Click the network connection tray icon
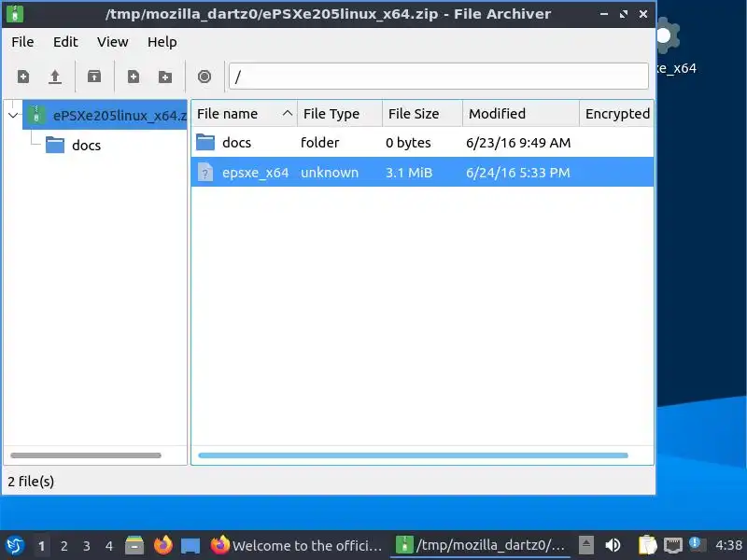The width and height of the screenshot is (747, 560). point(672,545)
